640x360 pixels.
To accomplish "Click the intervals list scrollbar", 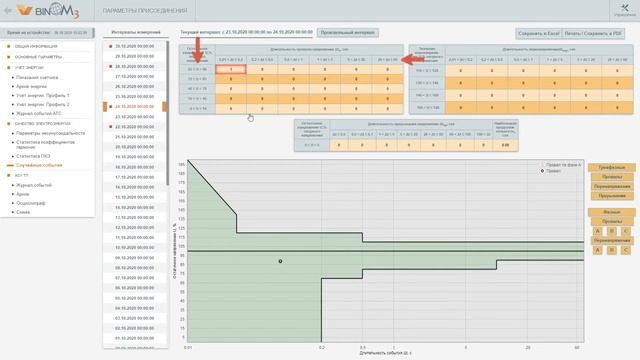I will [x=167, y=113].
